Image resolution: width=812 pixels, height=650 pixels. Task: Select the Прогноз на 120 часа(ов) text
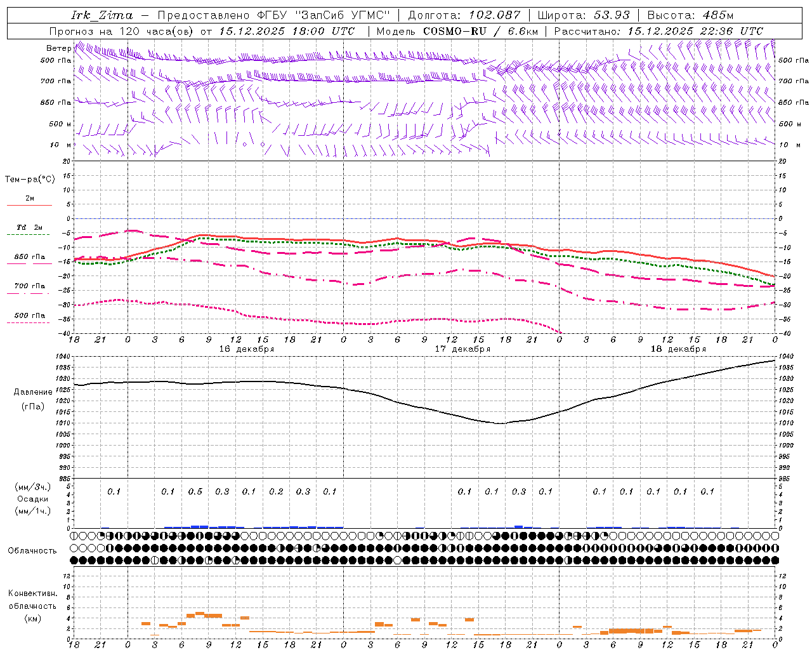click(122, 31)
